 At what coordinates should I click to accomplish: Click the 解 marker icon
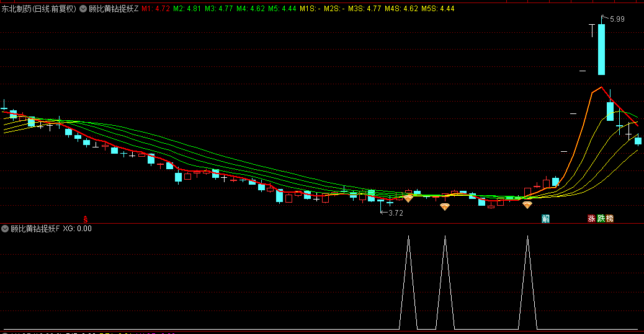(x=546, y=218)
